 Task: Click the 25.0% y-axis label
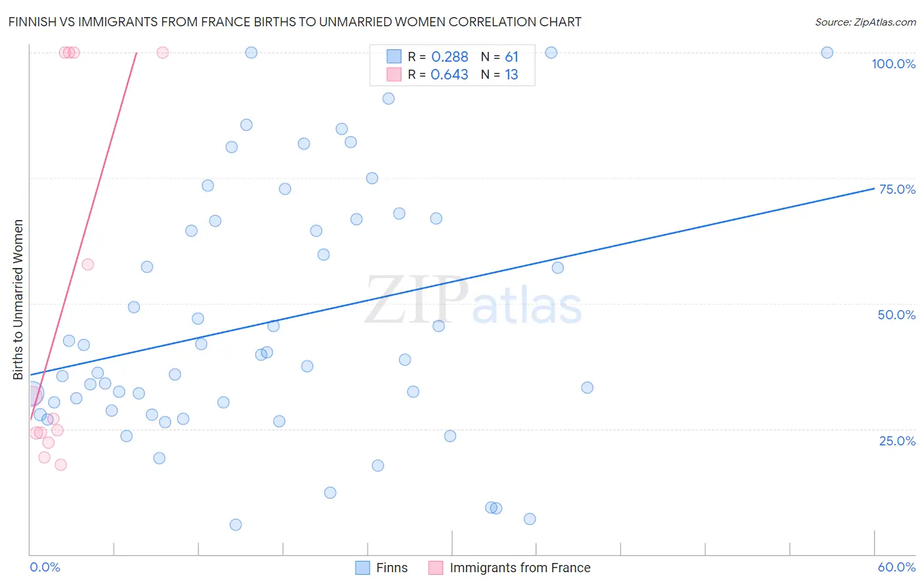tap(897, 440)
